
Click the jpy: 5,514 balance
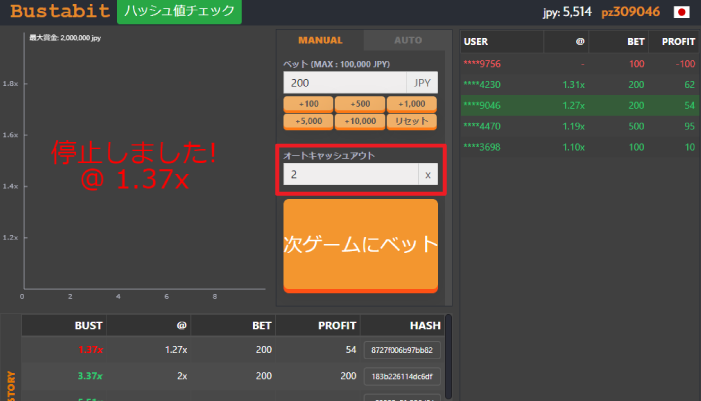pos(567,12)
